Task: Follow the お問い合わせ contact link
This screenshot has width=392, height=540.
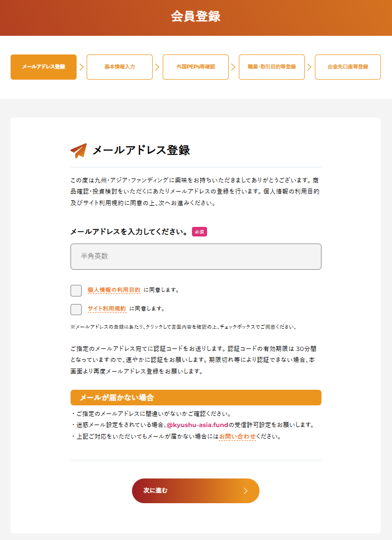Action: click(237, 436)
